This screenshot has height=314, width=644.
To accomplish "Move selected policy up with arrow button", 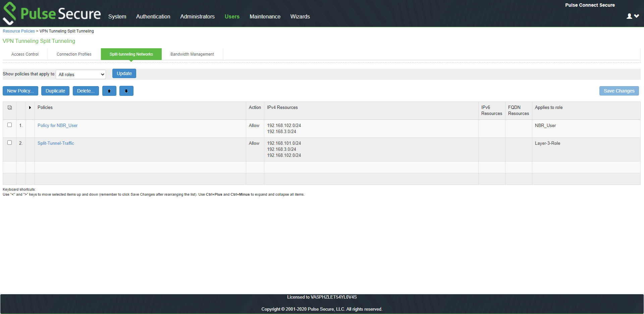I will (x=109, y=91).
